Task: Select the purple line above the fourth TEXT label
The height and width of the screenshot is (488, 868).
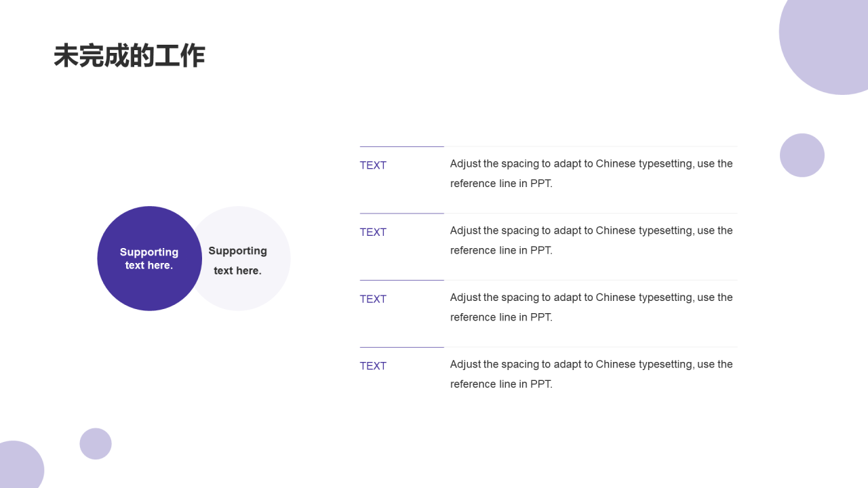Action: coord(401,347)
